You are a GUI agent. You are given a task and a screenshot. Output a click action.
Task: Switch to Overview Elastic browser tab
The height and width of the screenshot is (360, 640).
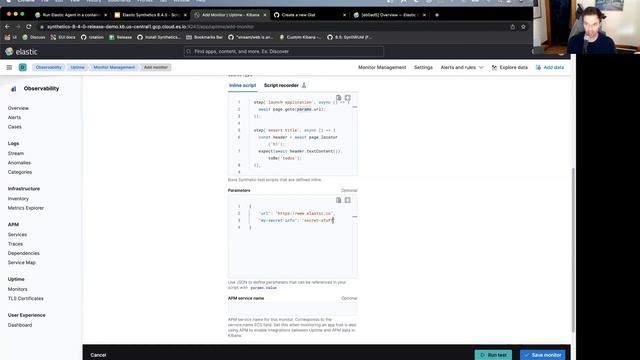click(x=389, y=15)
